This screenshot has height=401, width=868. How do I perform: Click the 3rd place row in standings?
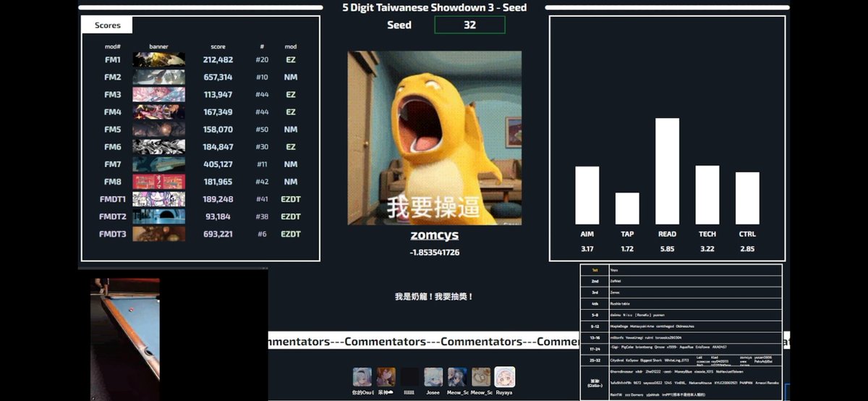click(681, 292)
